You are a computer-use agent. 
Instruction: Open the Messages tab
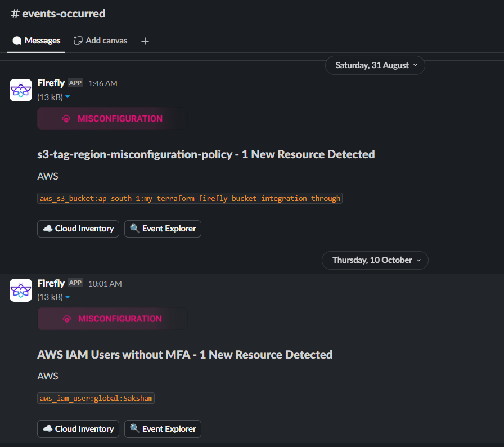point(36,41)
